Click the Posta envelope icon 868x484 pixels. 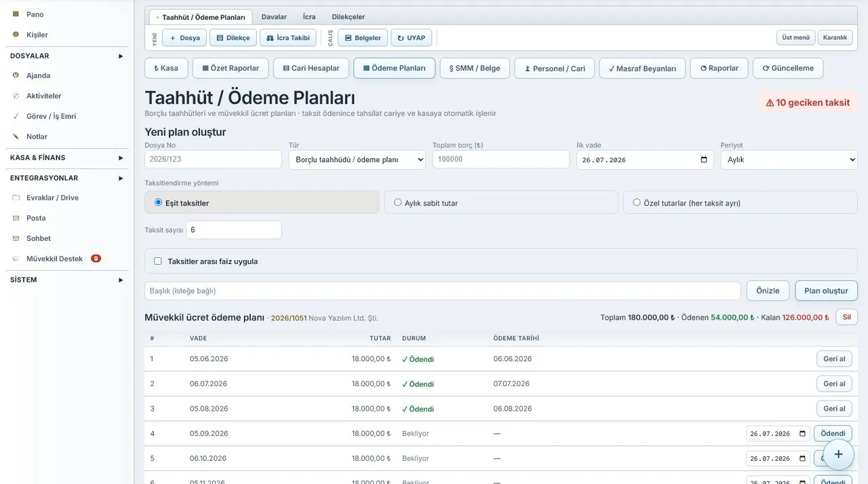coord(16,218)
